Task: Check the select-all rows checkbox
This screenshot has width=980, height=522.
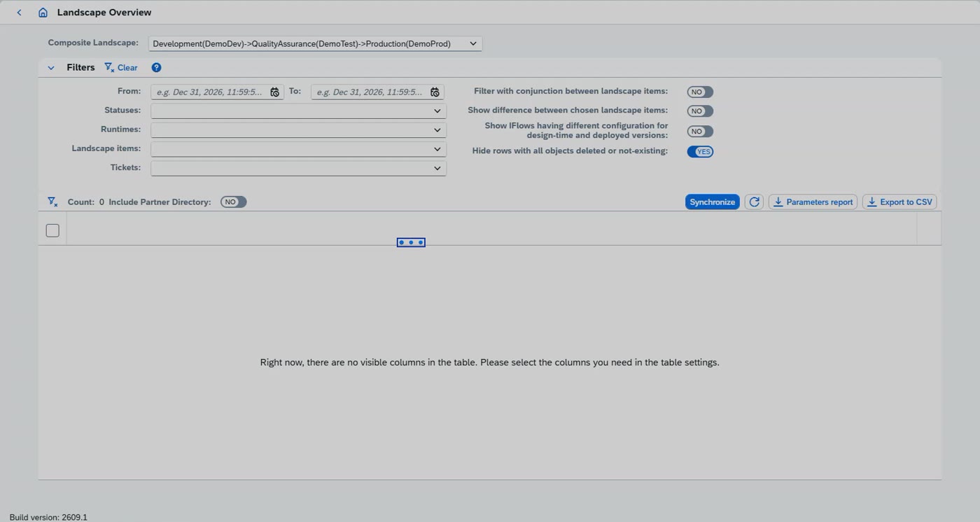Action: point(52,231)
